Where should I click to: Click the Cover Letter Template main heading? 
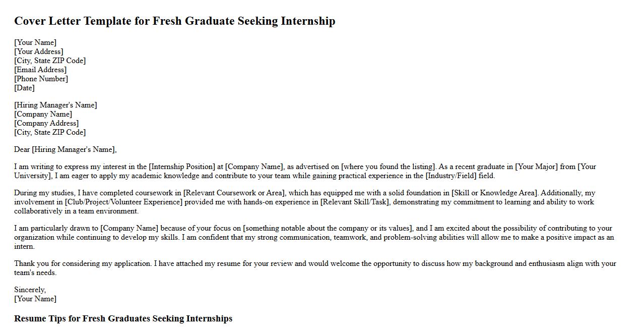pyautogui.click(x=174, y=21)
